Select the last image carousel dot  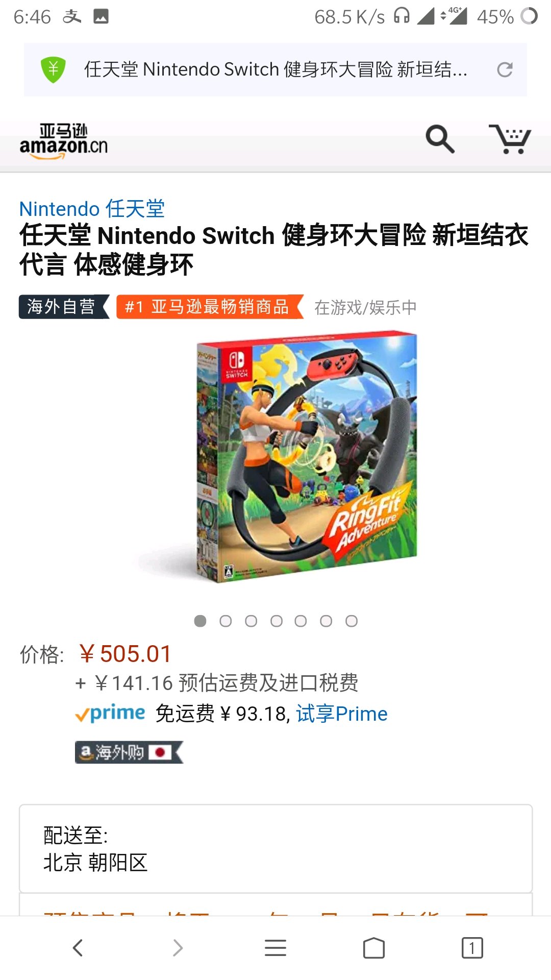[x=352, y=621]
